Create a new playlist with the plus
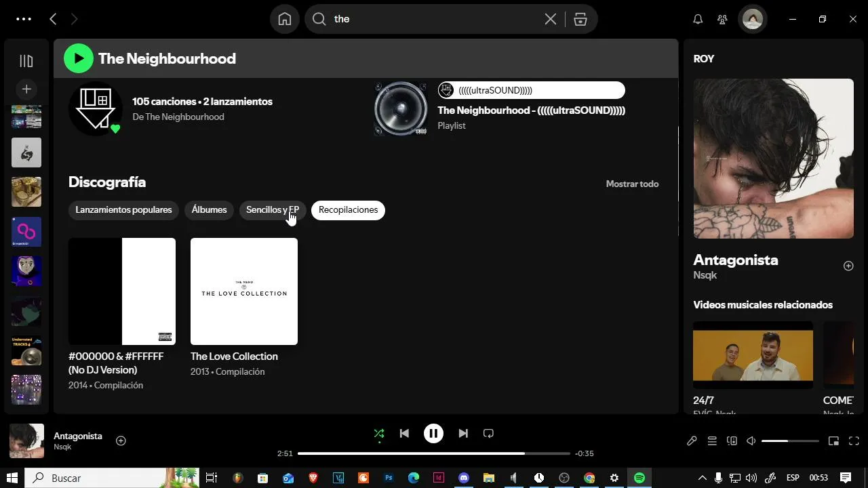868x488 pixels. 26,89
